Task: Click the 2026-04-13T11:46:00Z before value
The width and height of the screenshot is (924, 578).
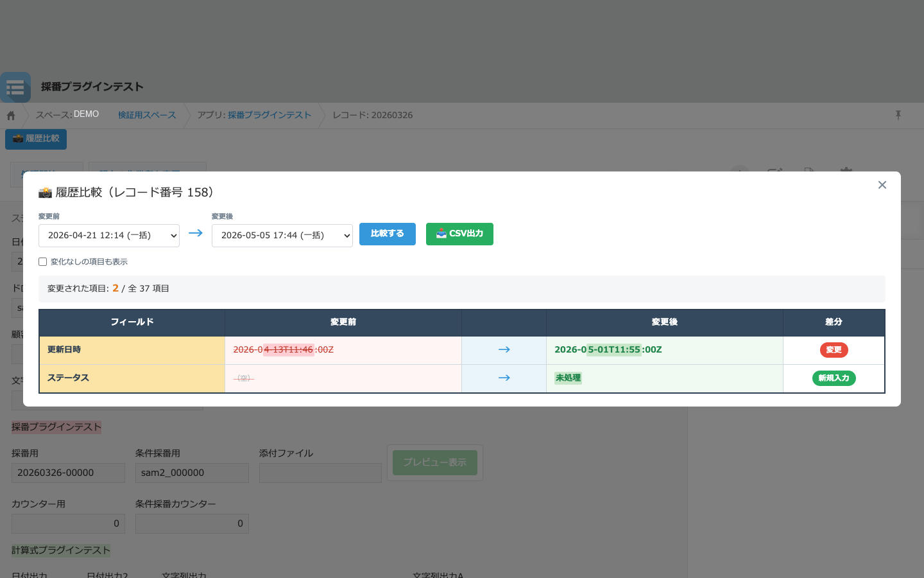Action: coord(284,350)
